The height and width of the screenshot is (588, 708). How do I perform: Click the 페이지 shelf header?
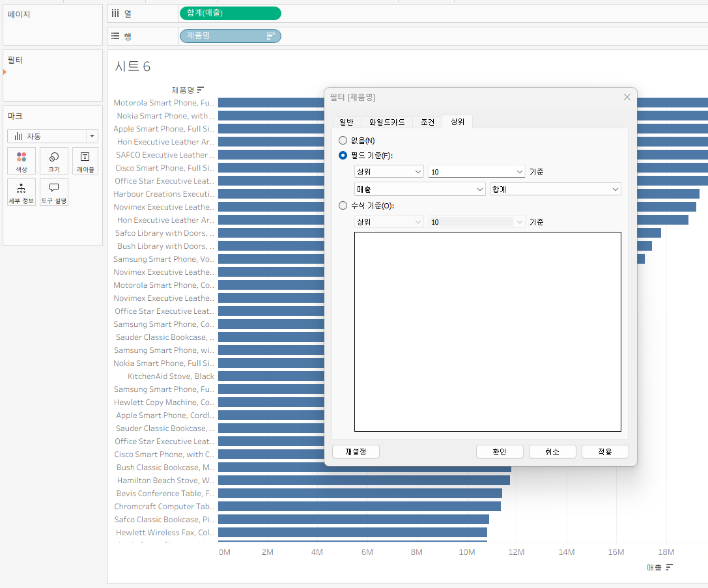(18, 14)
